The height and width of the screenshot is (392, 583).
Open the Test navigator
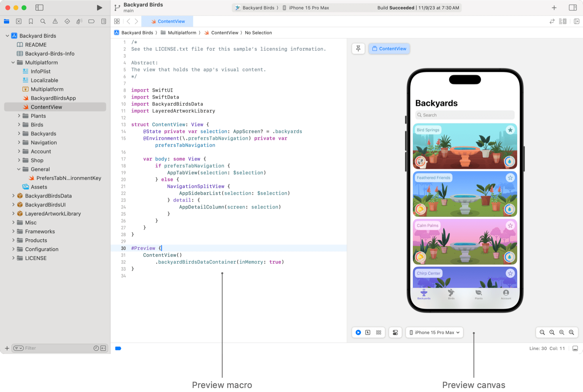pyautogui.click(x=67, y=21)
